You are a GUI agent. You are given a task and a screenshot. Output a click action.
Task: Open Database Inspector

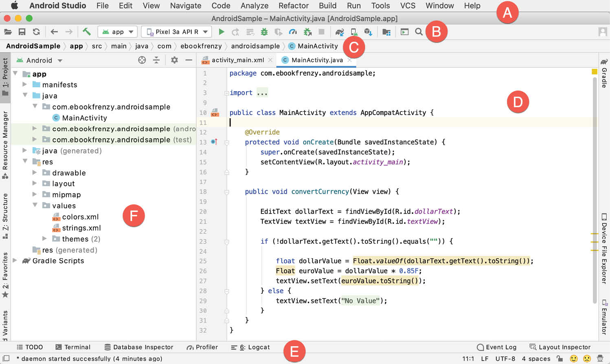pos(138,347)
